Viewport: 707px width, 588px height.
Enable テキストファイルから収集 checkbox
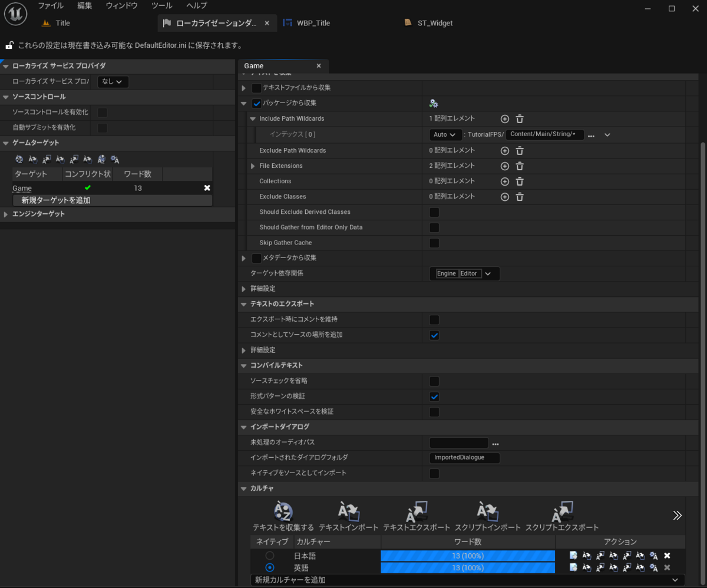[256, 88]
